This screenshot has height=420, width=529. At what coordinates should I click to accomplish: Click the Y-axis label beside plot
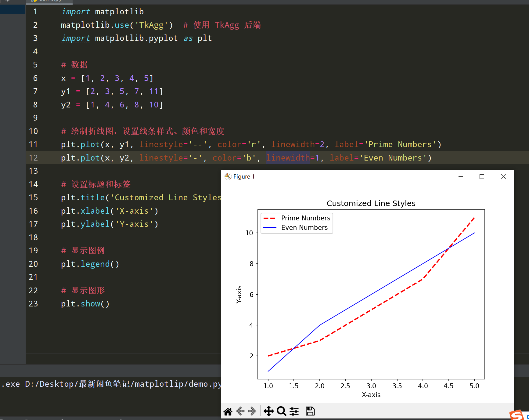239,294
